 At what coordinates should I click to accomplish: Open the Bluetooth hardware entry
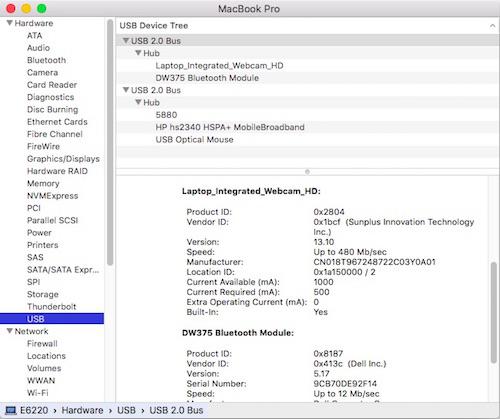point(46,60)
